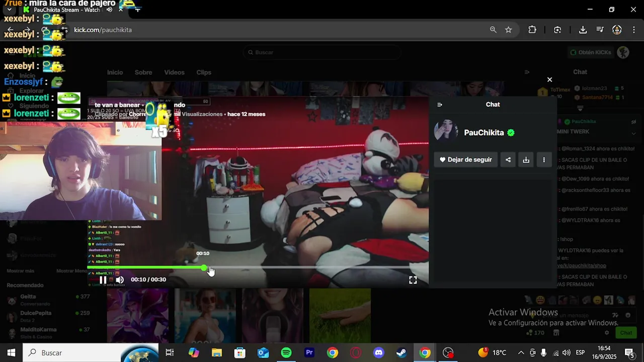Download the clip using download icon
Viewport: 644px width, 362px height.
526,160
